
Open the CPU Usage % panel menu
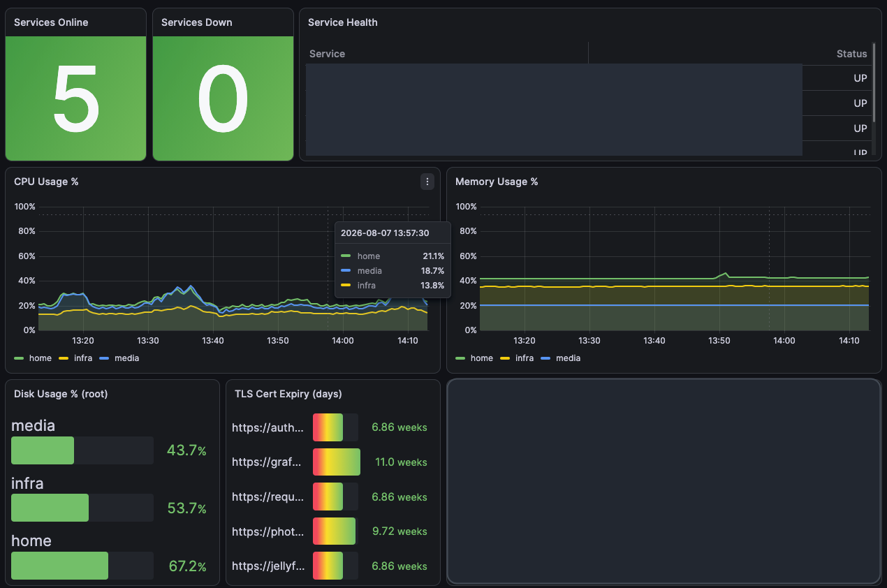(x=427, y=182)
